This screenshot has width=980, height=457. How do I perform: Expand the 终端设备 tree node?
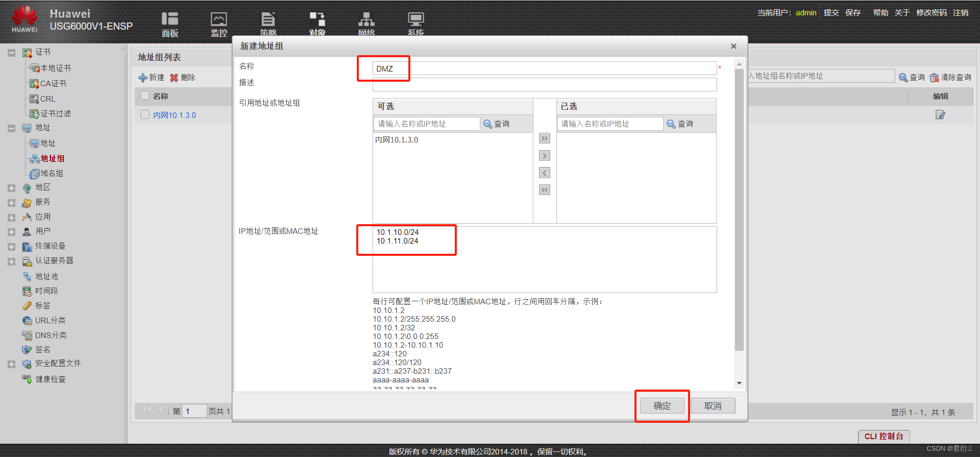click(x=11, y=247)
